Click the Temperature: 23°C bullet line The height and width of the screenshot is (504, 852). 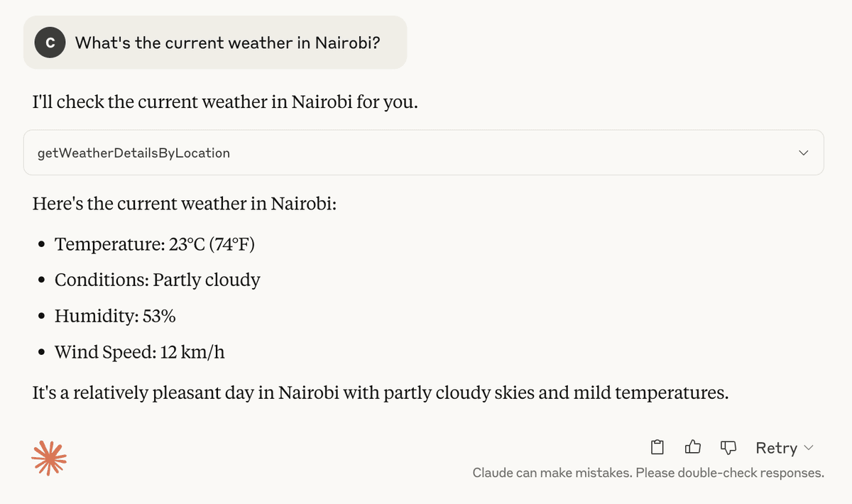(x=155, y=244)
